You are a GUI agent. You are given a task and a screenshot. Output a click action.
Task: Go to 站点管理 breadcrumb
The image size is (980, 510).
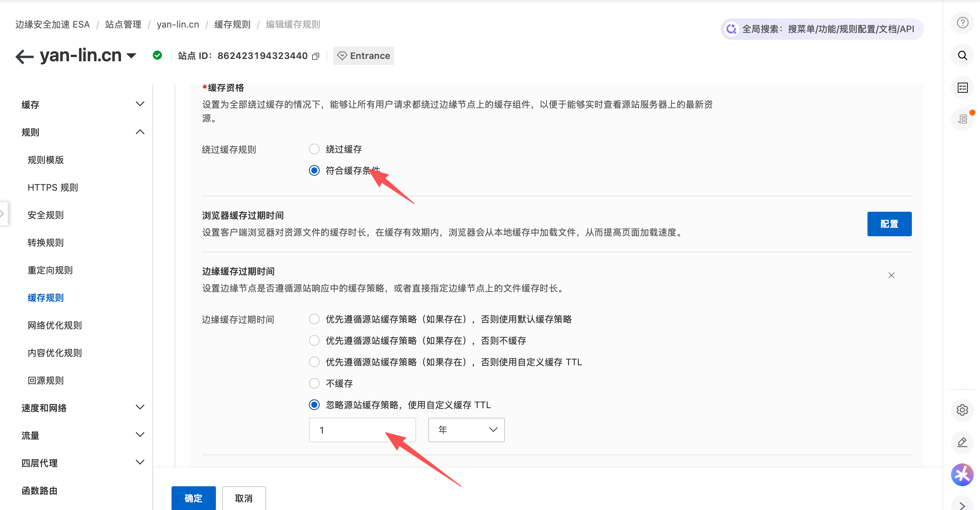click(x=123, y=25)
